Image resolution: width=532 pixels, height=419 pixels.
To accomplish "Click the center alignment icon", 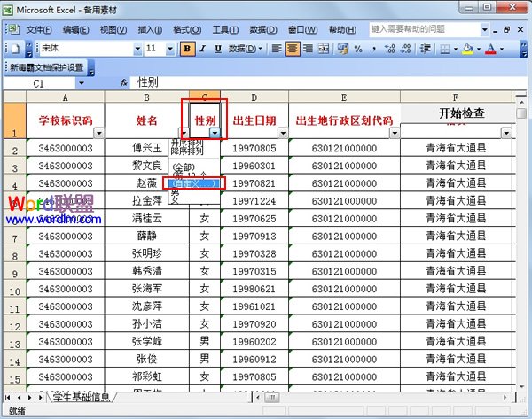I will [293, 49].
